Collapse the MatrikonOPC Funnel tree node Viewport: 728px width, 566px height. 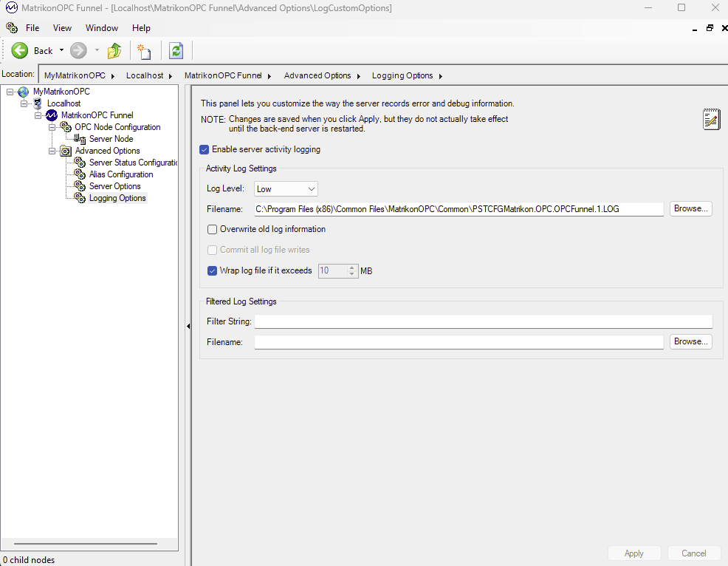click(38, 115)
